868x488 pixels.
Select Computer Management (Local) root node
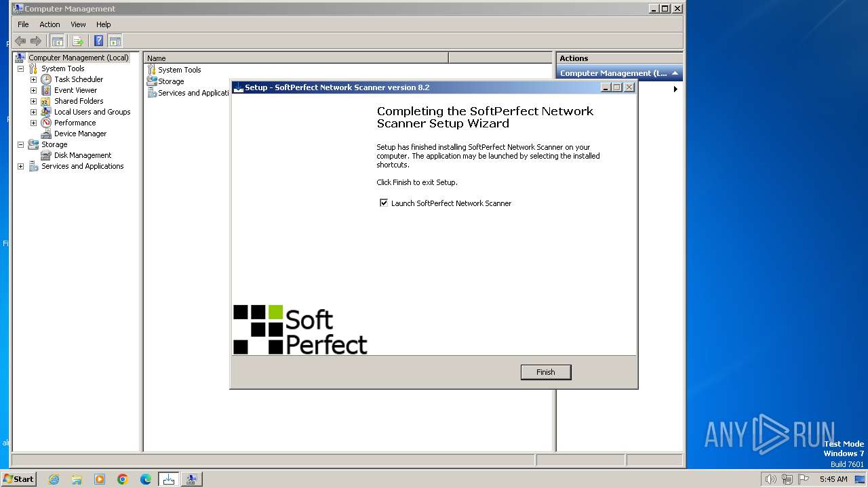click(x=79, y=58)
